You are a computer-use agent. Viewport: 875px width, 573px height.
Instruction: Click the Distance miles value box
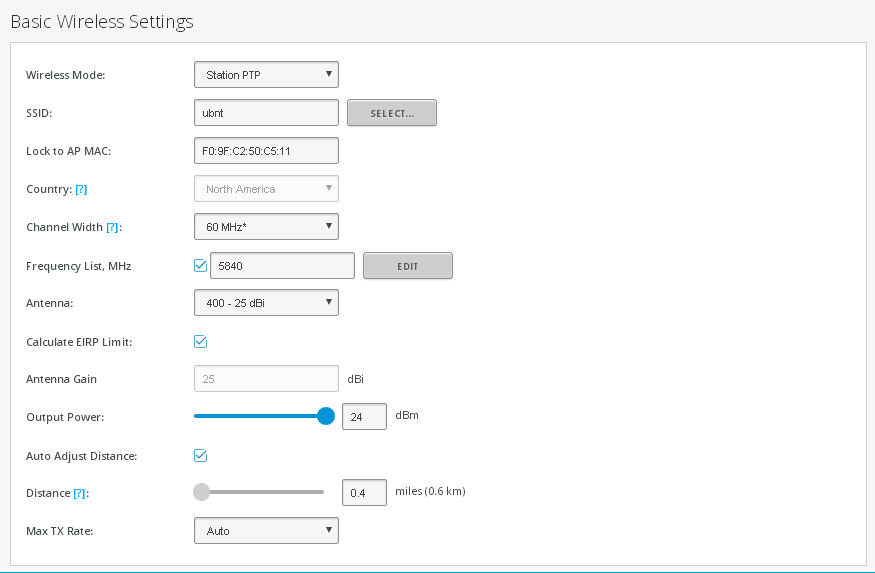point(364,492)
